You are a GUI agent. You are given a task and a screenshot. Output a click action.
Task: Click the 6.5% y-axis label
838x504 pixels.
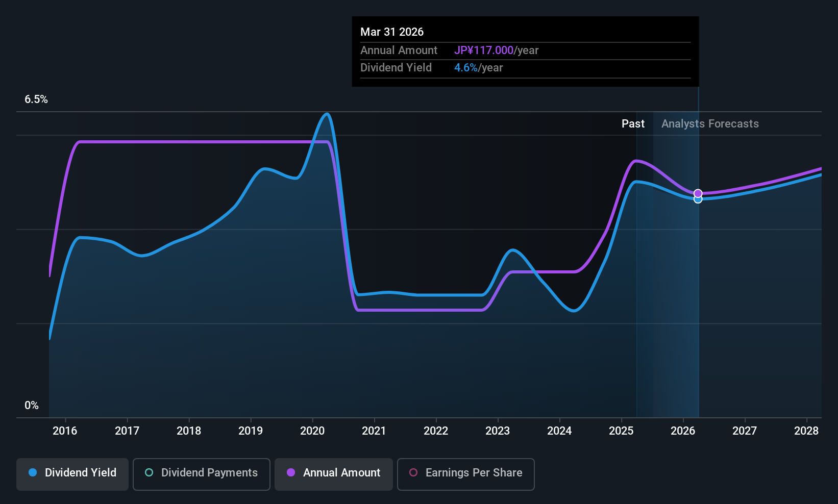[x=36, y=99]
